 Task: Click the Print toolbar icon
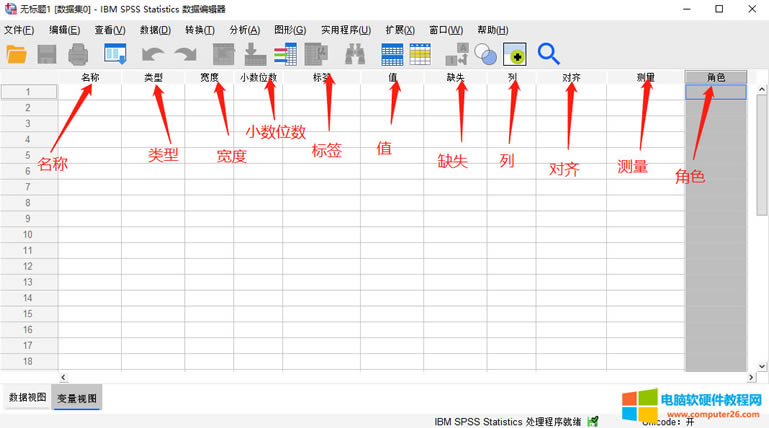pyautogui.click(x=78, y=54)
